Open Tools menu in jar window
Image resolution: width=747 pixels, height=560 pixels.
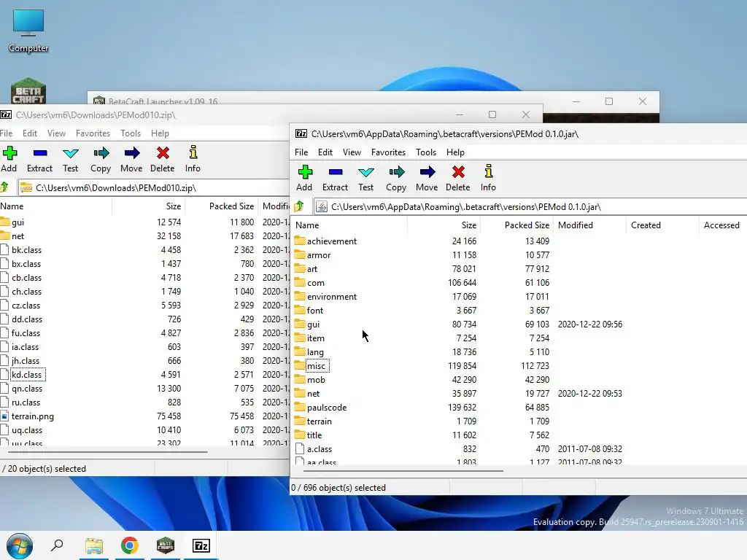(x=426, y=152)
